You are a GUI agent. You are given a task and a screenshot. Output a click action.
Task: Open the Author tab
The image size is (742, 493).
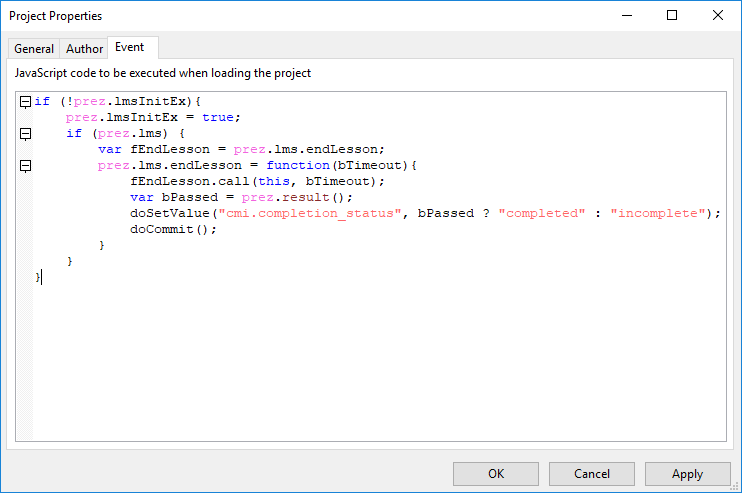[84, 49]
